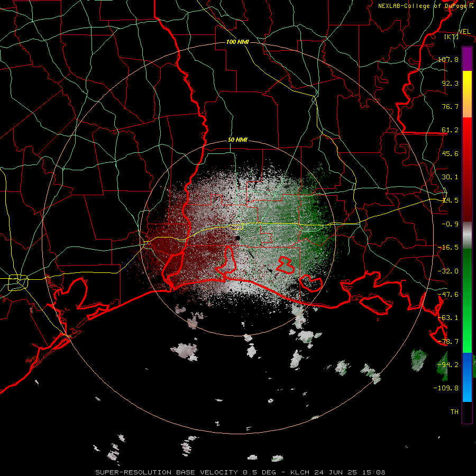Click the purple segment of velocity color bar
The image size is (476, 476).
click(x=467, y=59)
